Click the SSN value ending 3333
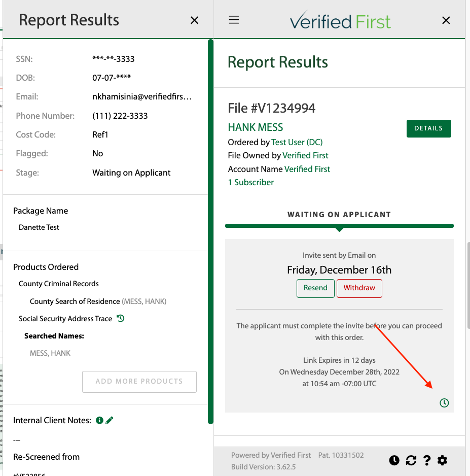 click(x=114, y=58)
